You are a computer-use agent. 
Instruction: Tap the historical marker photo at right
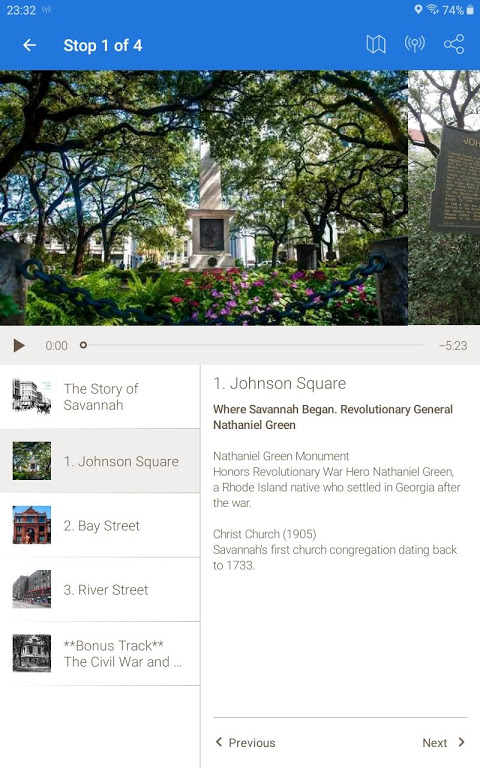tap(444, 198)
